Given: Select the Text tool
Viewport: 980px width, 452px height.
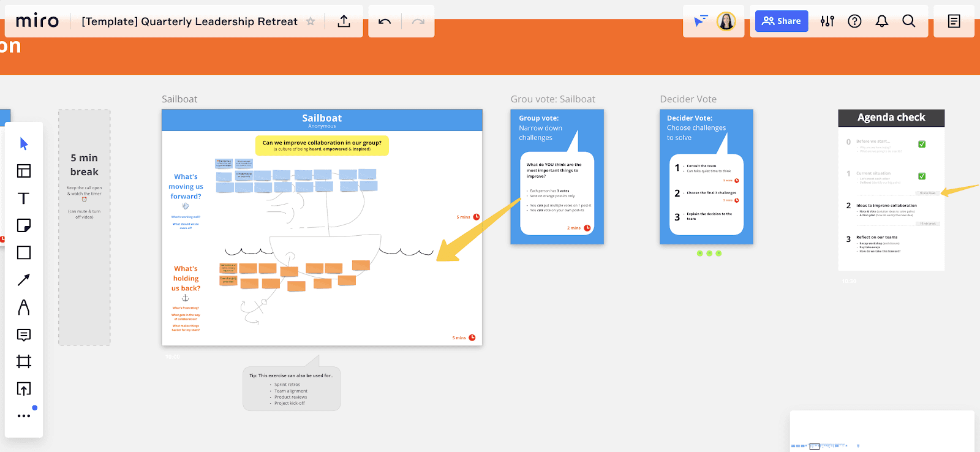Looking at the screenshot, I should 24,198.
